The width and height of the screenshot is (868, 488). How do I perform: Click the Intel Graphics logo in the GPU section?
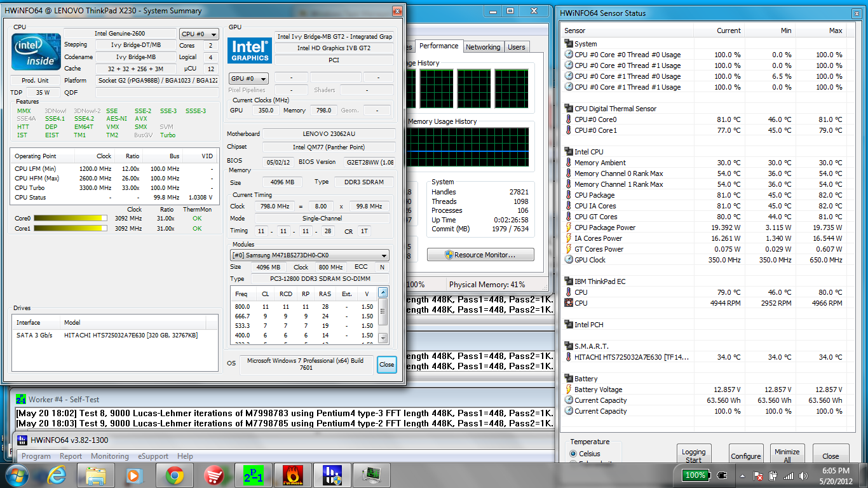[x=250, y=51]
